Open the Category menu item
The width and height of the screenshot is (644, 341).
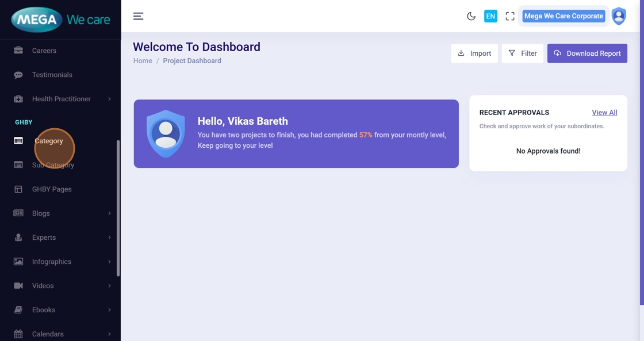tap(49, 141)
